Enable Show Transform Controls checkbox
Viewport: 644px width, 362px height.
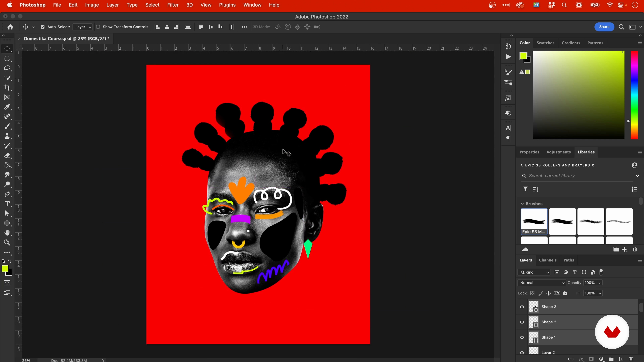98,27
